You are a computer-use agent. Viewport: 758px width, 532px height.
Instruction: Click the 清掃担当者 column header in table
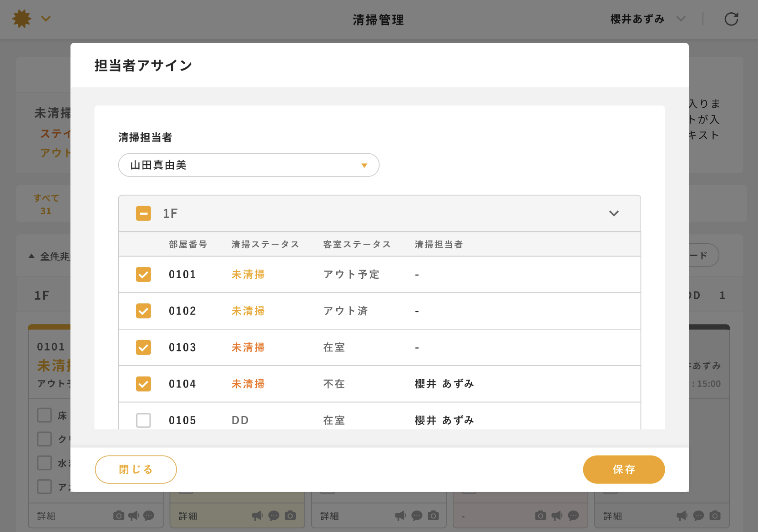[439, 245]
